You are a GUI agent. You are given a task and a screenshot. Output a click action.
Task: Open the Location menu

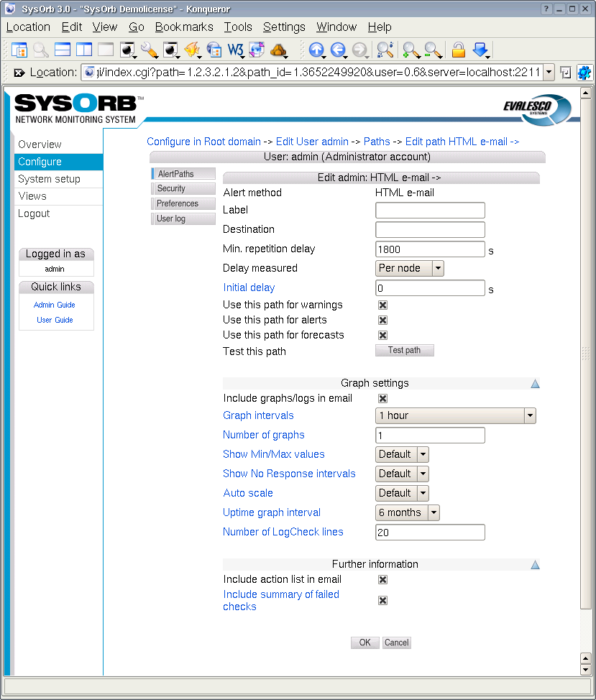click(28, 27)
